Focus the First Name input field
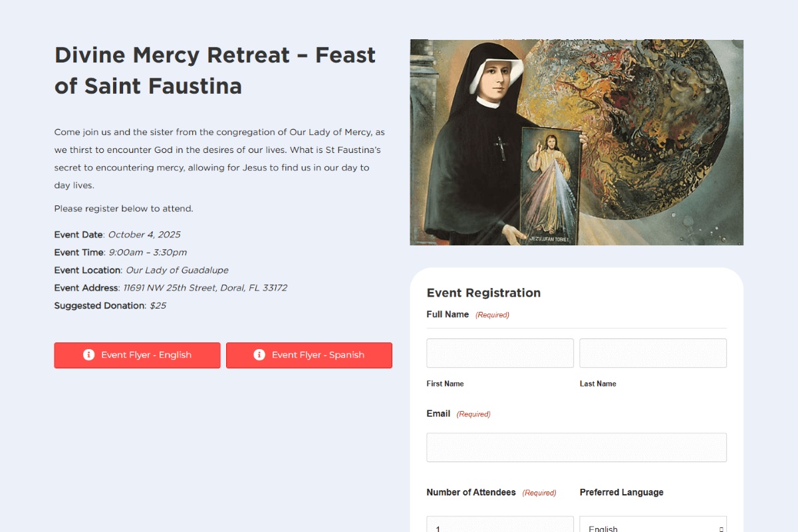 point(500,353)
